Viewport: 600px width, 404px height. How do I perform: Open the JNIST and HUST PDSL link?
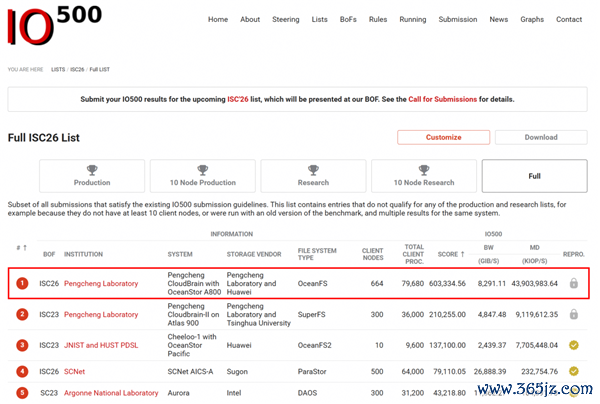pyautogui.click(x=101, y=345)
